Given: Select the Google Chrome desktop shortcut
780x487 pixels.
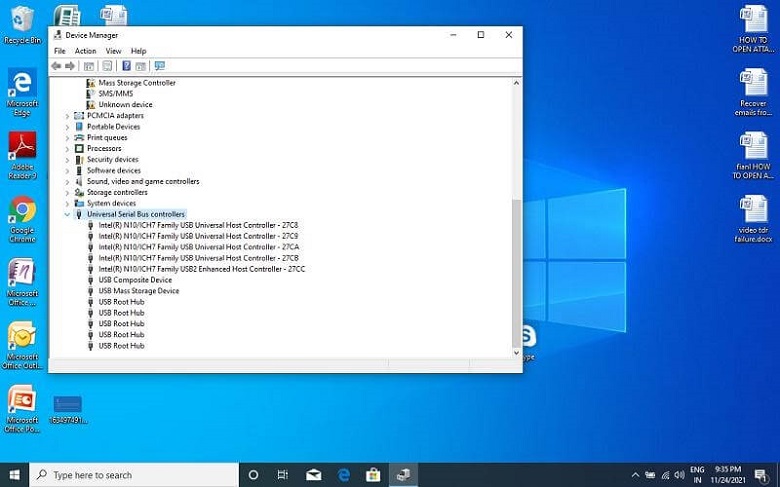Looking at the screenshot, I should pyautogui.click(x=22, y=219).
